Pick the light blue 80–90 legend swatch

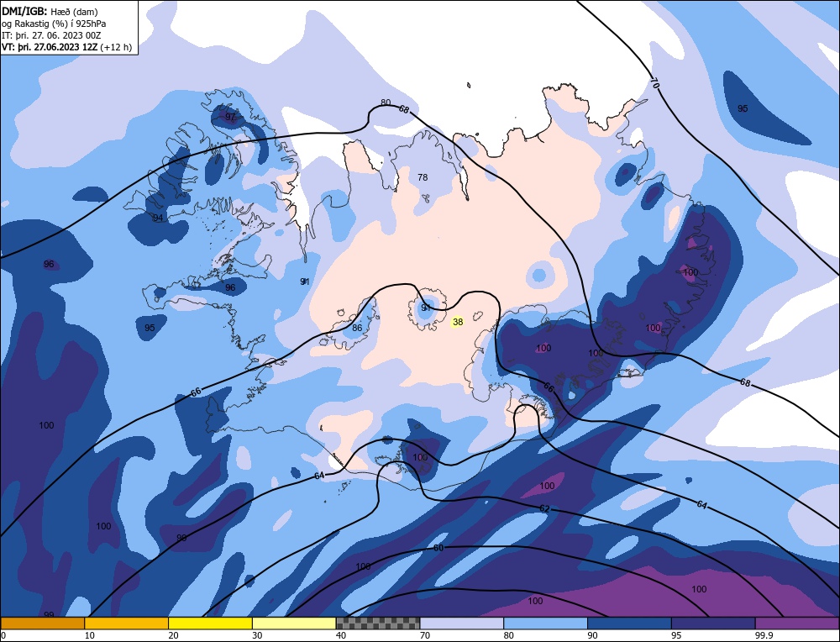tap(545, 624)
